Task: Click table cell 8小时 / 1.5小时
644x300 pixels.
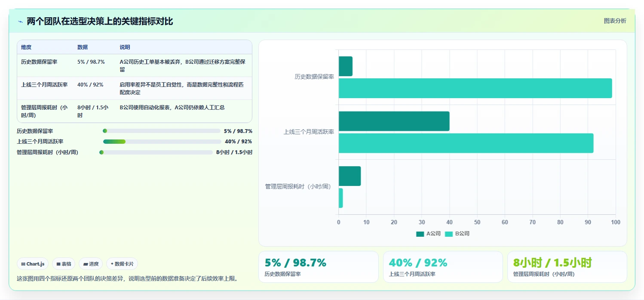Action: click(93, 111)
